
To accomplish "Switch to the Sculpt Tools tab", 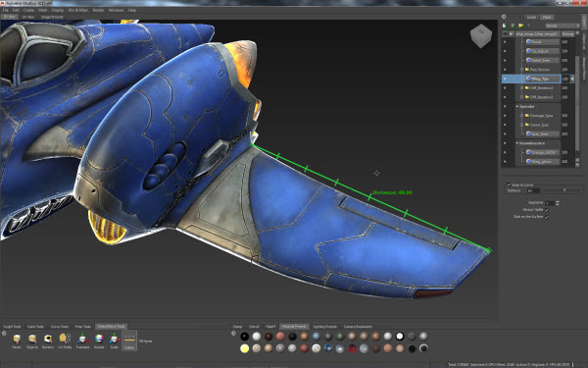I will 12,327.
